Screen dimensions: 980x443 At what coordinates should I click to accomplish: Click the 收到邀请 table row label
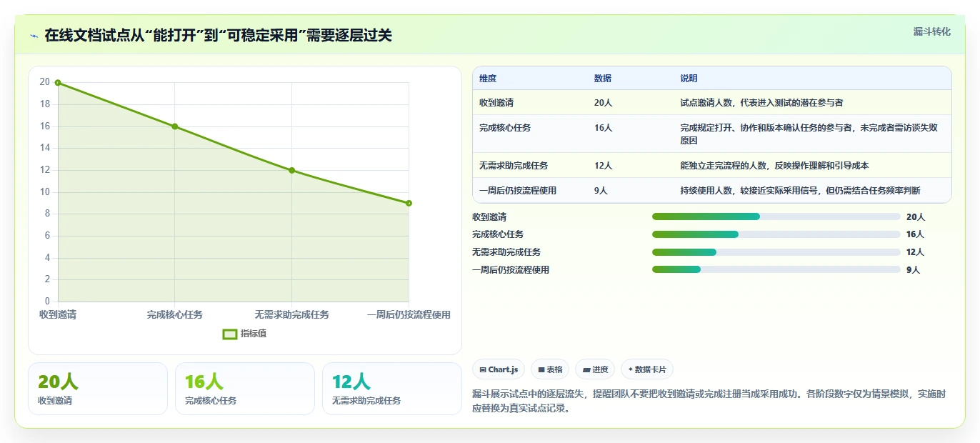click(x=496, y=103)
